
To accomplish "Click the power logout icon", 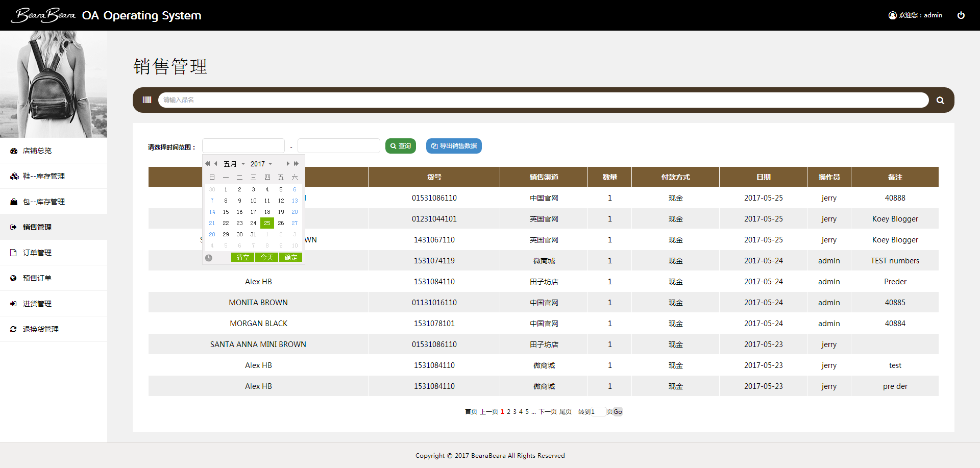I will click(961, 15).
